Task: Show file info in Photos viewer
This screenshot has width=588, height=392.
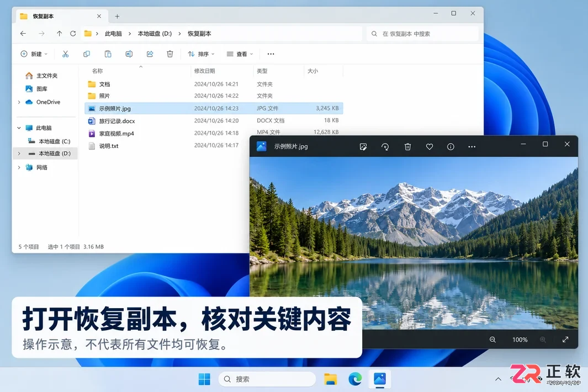Action: coord(451,147)
